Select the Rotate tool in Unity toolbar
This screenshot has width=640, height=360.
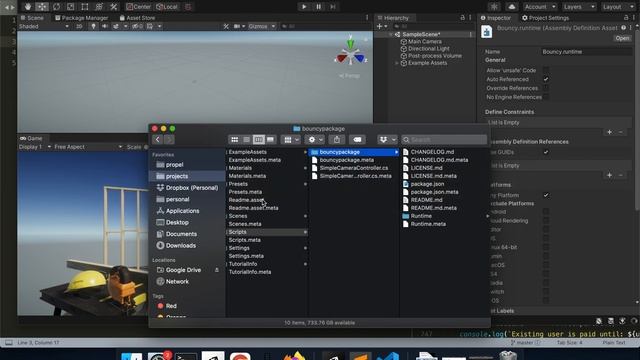[56, 7]
